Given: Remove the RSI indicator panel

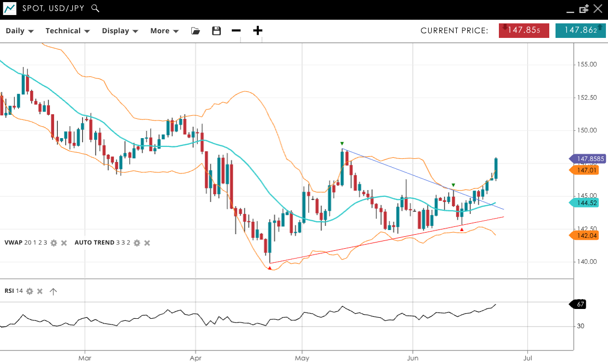Looking at the screenshot, I should tap(39, 291).
